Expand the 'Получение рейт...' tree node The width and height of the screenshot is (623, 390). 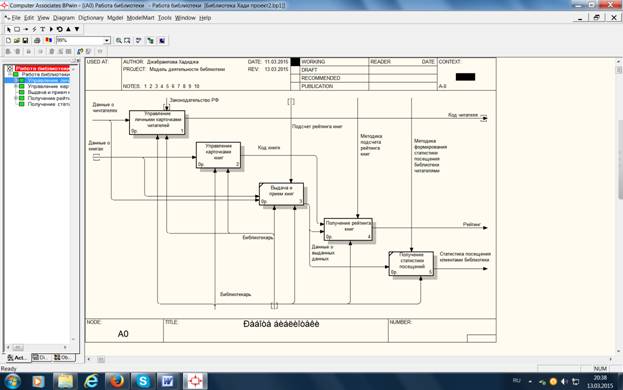pos(16,98)
